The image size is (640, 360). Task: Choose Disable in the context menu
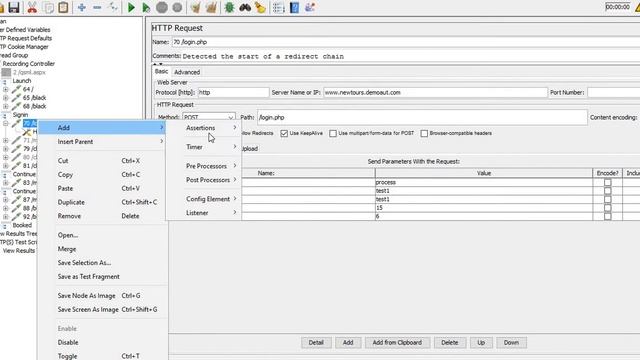tap(102, 342)
